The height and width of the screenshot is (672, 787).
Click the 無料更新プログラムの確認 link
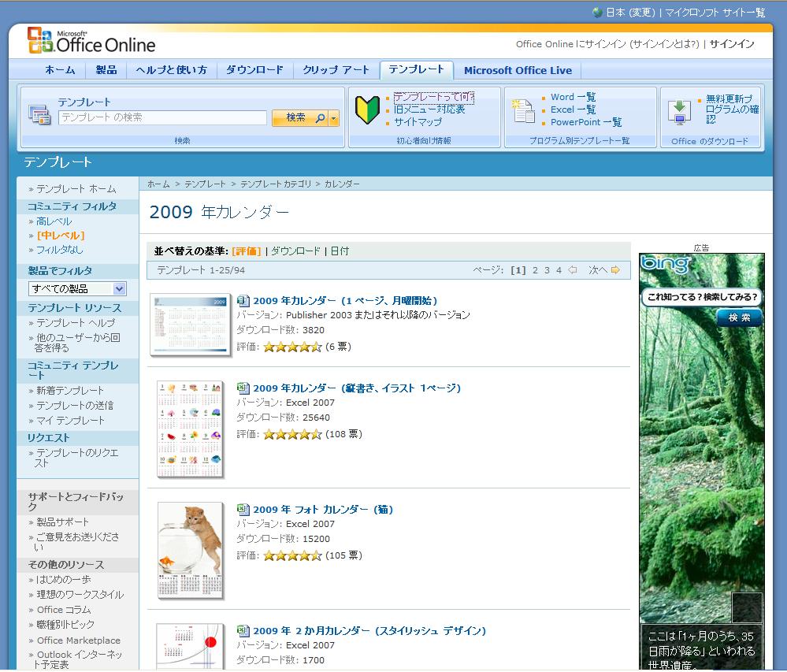733,109
